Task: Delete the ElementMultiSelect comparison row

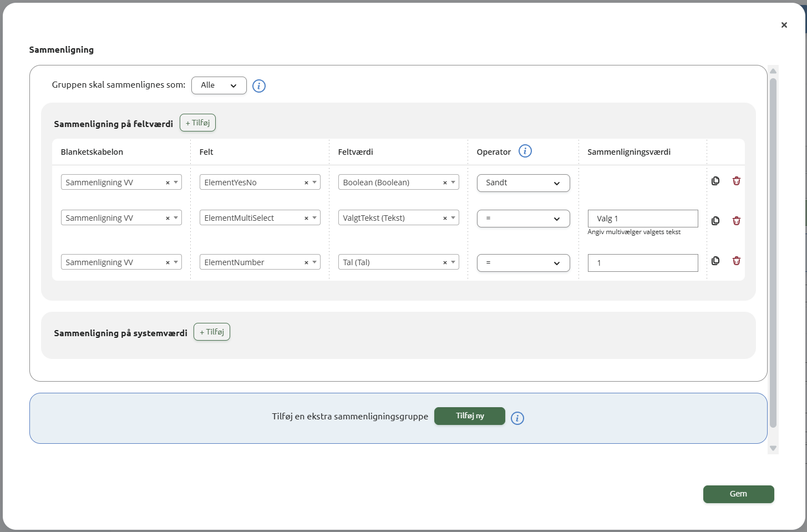Action: [x=737, y=221]
